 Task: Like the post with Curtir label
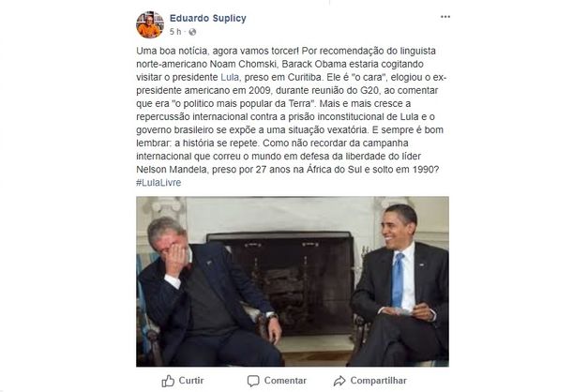(x=191, y=381)
